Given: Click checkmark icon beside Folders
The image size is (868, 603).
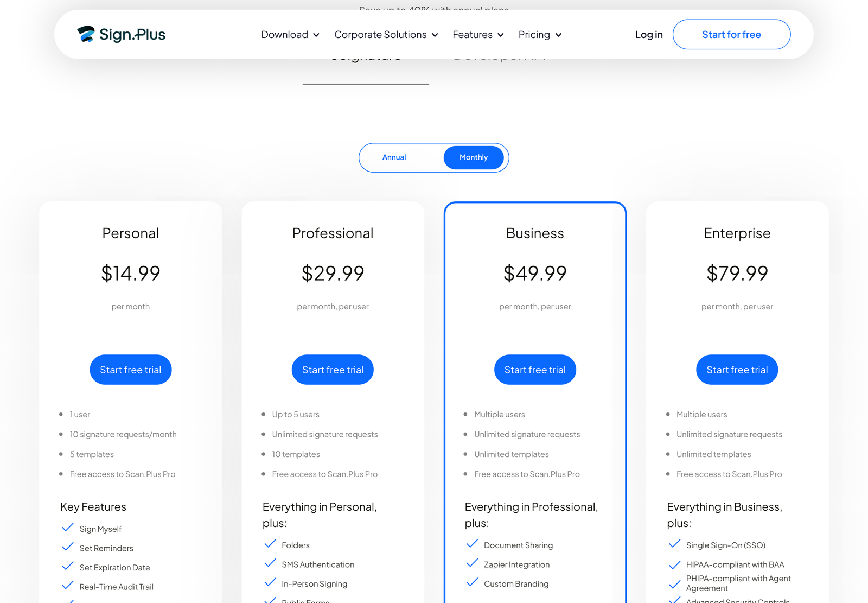Looking at the screenshot, I should point(270,544).
